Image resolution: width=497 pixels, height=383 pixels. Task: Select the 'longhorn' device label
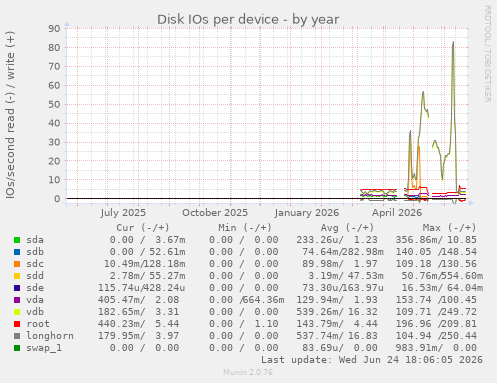tap(50, 336)
